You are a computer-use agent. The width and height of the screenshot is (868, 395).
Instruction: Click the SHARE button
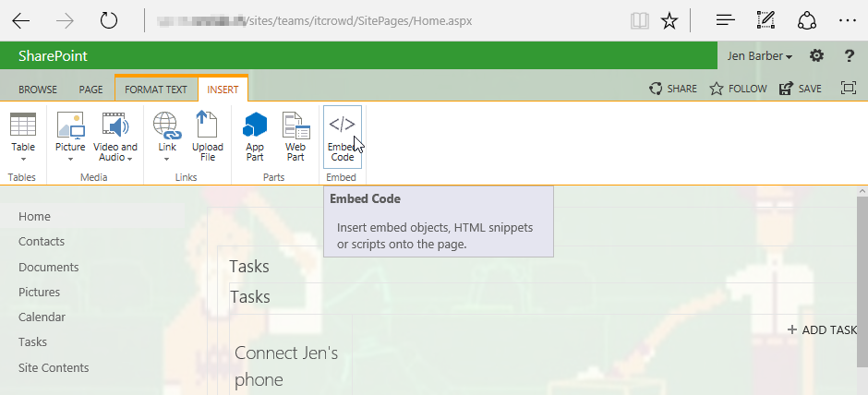pyautogui.click(x=673, y=89)
